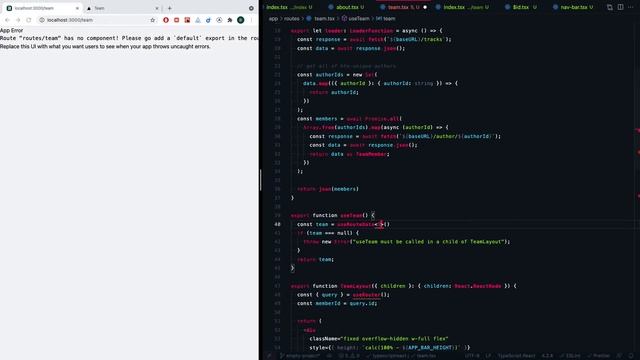Switch to the localhost:3000/team browser tab
640x360 pixels.
click(42, 8)
